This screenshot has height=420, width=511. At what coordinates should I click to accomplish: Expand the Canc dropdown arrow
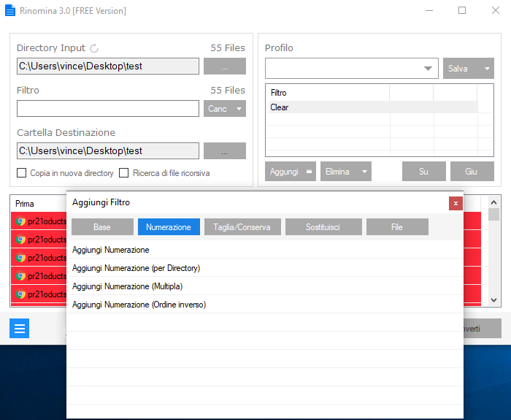point(239,109)
